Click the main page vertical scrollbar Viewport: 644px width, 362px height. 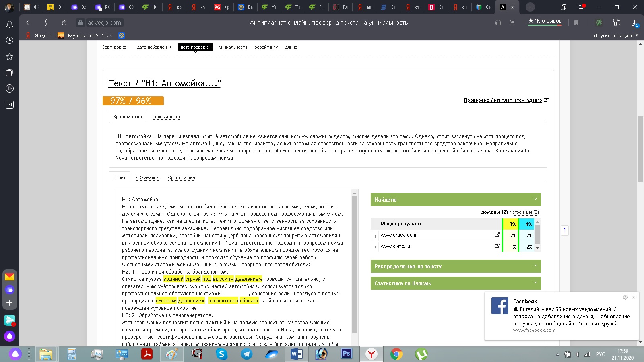[x=640, y=149]
